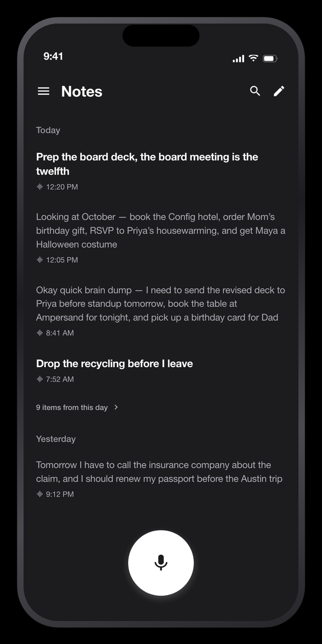The width and height of the screenshot is (322, 644).
Task: Expand the chevron after 9 items
Action: [x=116, y=407]
